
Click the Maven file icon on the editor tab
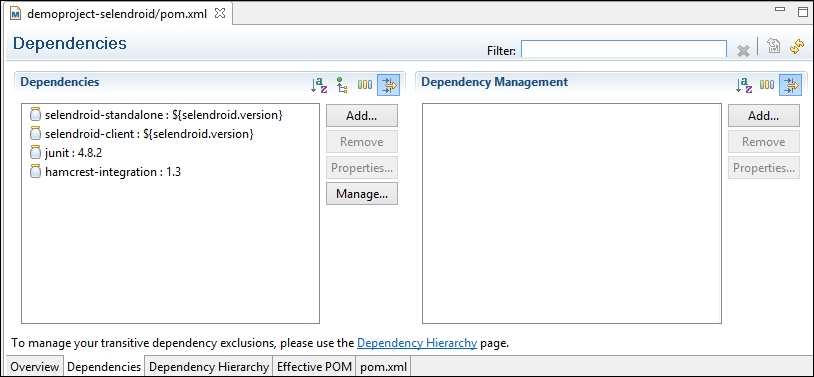tap(15, 14)
